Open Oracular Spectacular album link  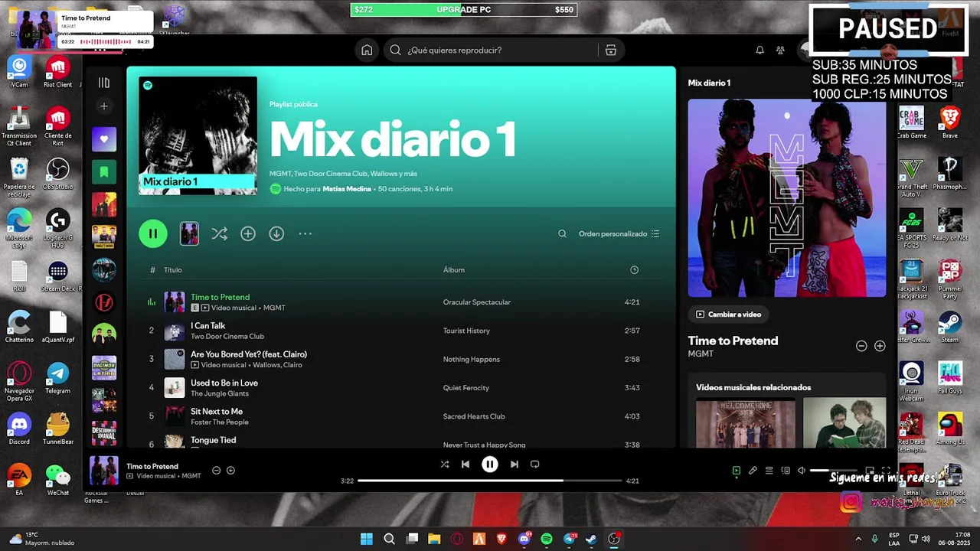(477, 302)
